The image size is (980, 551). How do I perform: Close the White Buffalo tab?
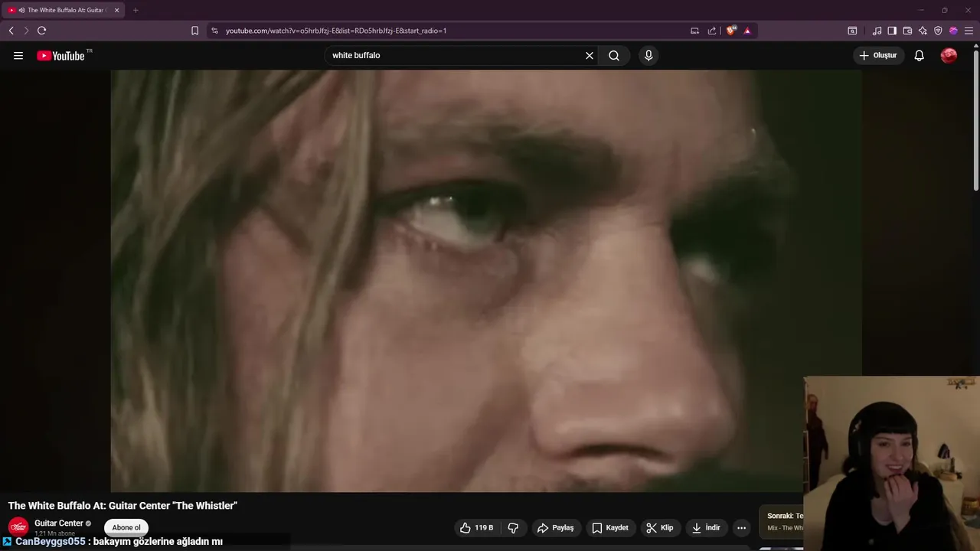[117, 10]
